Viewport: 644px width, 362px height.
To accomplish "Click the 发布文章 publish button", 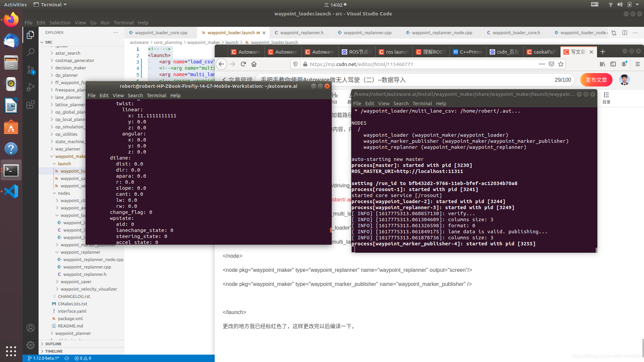I will pos(596,80).
